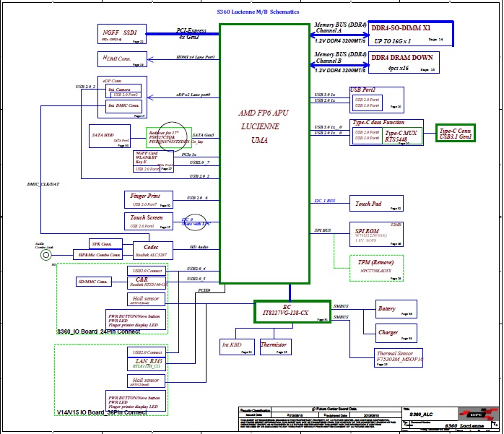
Task: Click the DMIC_CLK/DAT signal label
Action: (x=43, y=184)
